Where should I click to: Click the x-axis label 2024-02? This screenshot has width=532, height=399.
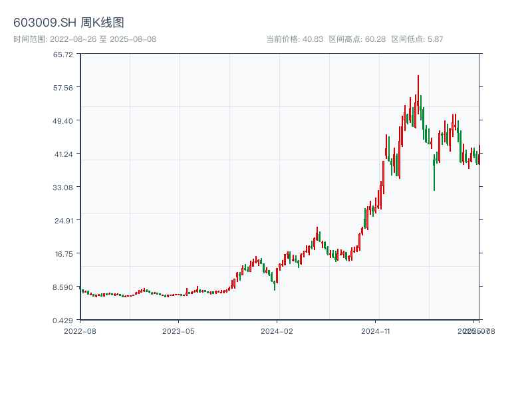(277, 331)
